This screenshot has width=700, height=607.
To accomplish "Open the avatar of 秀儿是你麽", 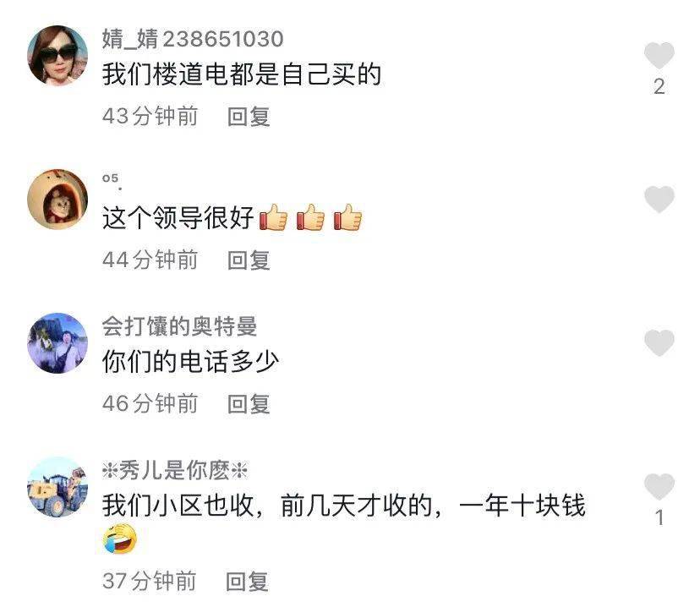I will pyautogui.click(x=57, y=487).
